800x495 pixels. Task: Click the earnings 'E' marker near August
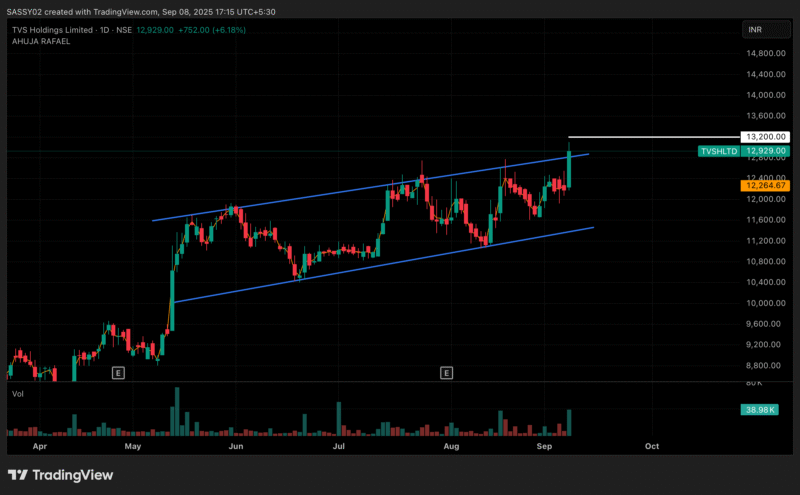446,373
